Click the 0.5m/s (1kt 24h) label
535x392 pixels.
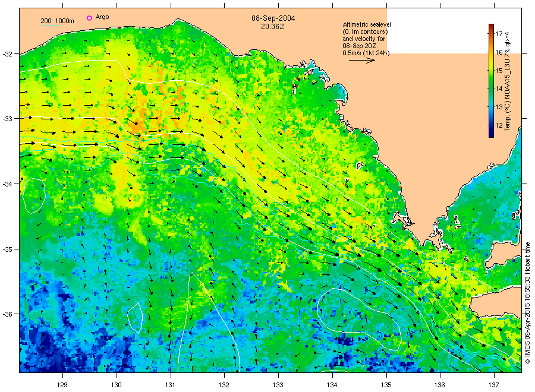366,53
